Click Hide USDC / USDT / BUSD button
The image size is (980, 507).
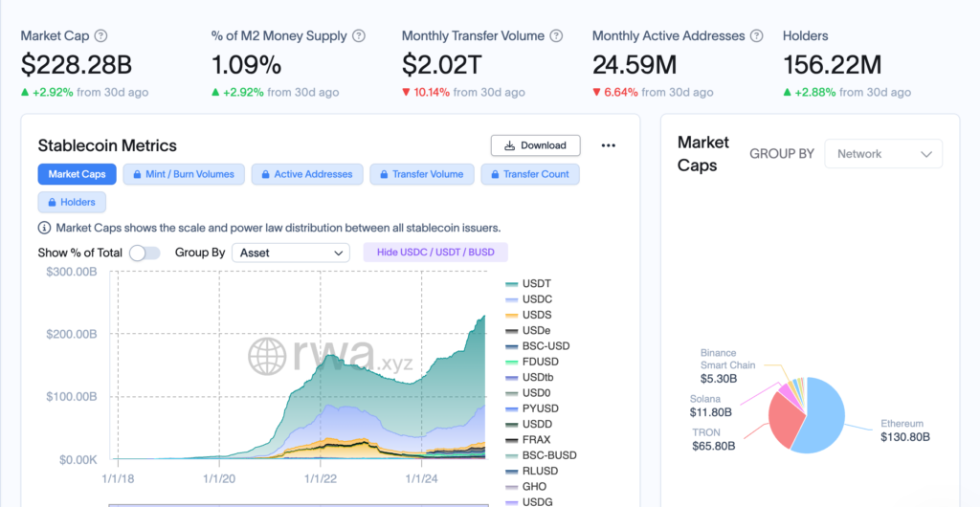tap(435, 253)
